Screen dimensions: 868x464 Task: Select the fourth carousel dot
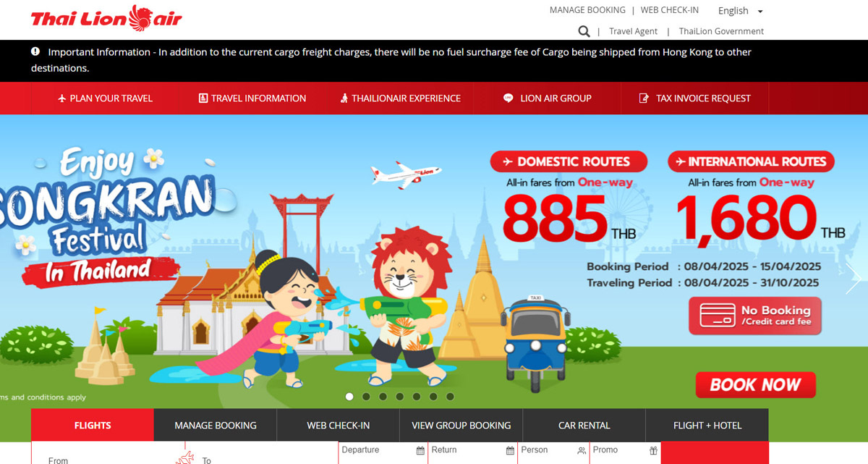[x=399, y=397]
